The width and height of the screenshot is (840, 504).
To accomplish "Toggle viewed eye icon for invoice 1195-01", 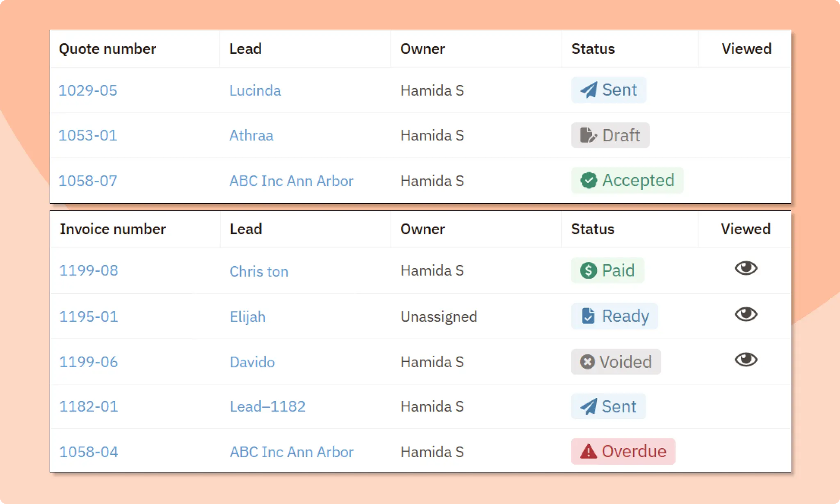I will (745, 314).
